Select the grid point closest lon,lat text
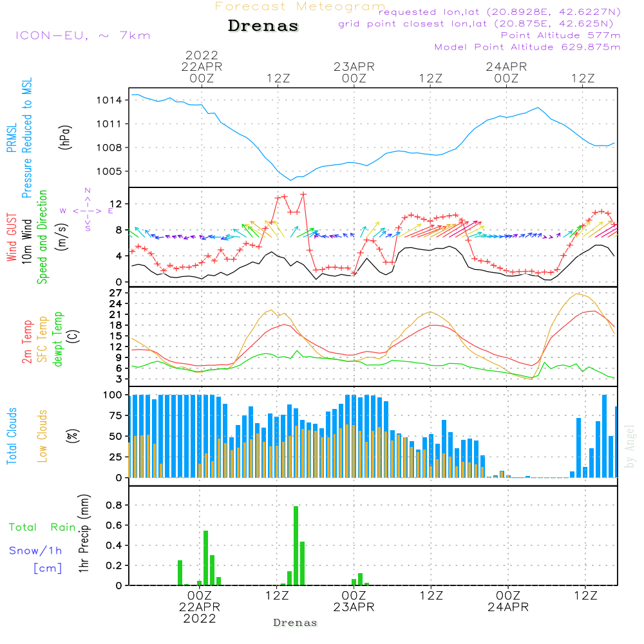The image size is (644, 644). pos(476,24)
